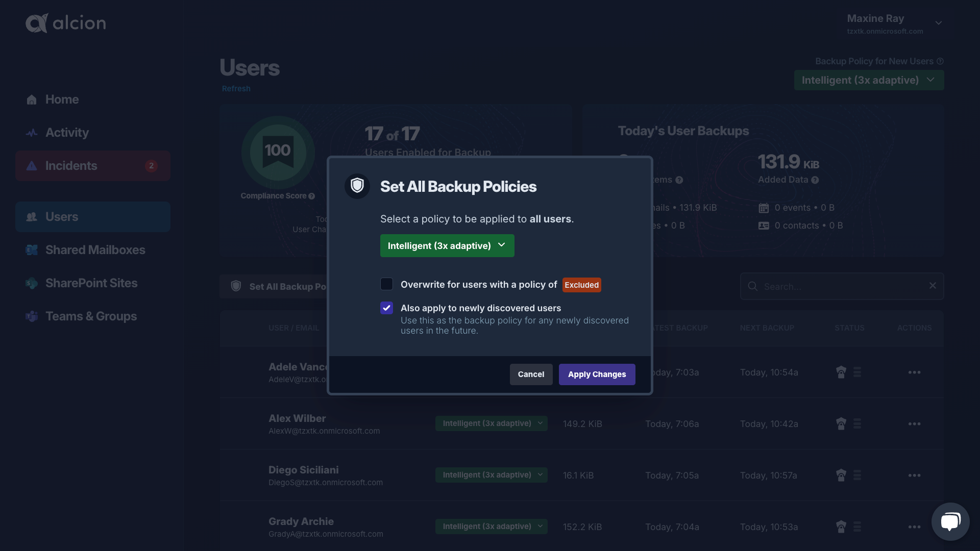Open Backup Policy for New Users dropdown
The width and height of the screenshot is (980, 551).
tap(869, 80)
